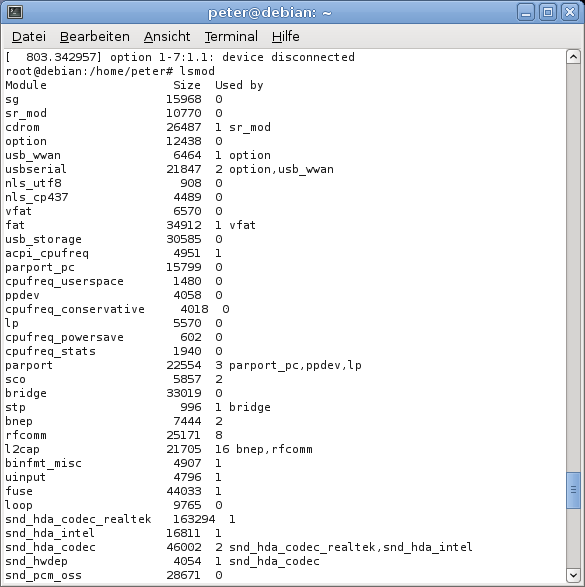The image size is (585, 587).
Task: Click the size value 33019
Action: click(x=184, y=393)
